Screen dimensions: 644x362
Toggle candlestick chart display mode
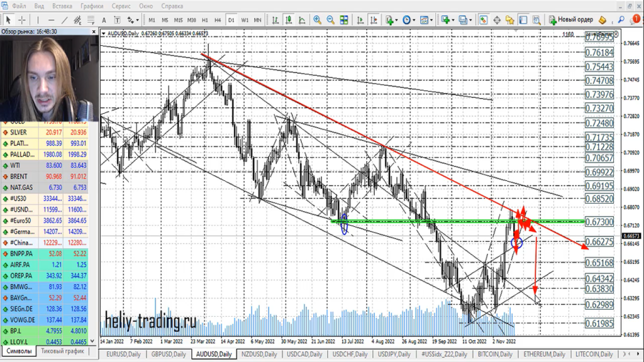[x=287, y=19]
